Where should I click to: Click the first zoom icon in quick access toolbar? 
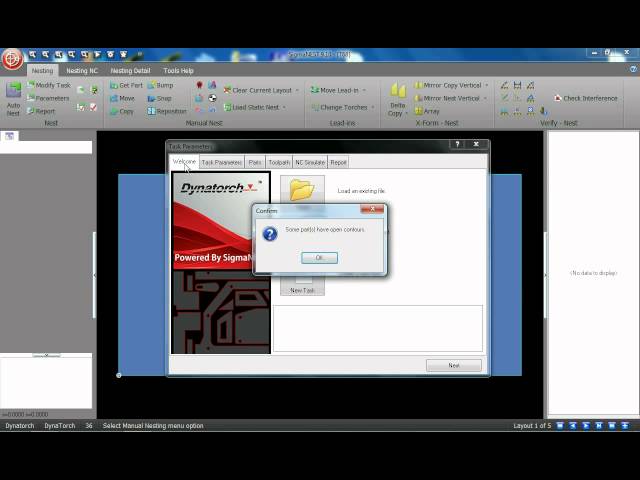[x=32, y=54]
